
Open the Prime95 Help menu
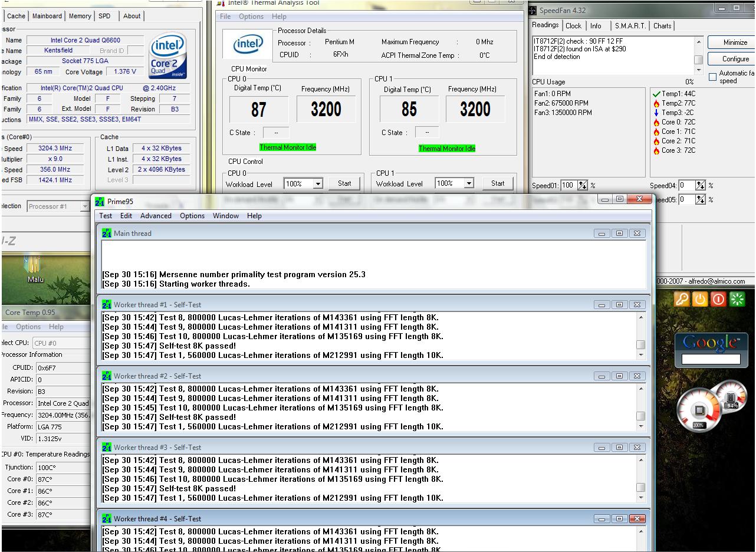click(254, 216)
